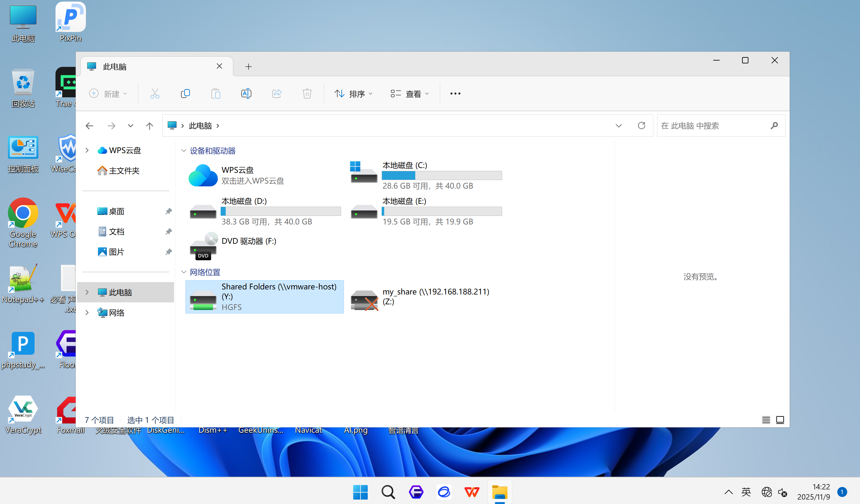Image resolution: width=860 pixels, height=504 pixels.
Task: Open the DVD drive (F:) icon
Action: pyautogui.click(x=204, y=246)
